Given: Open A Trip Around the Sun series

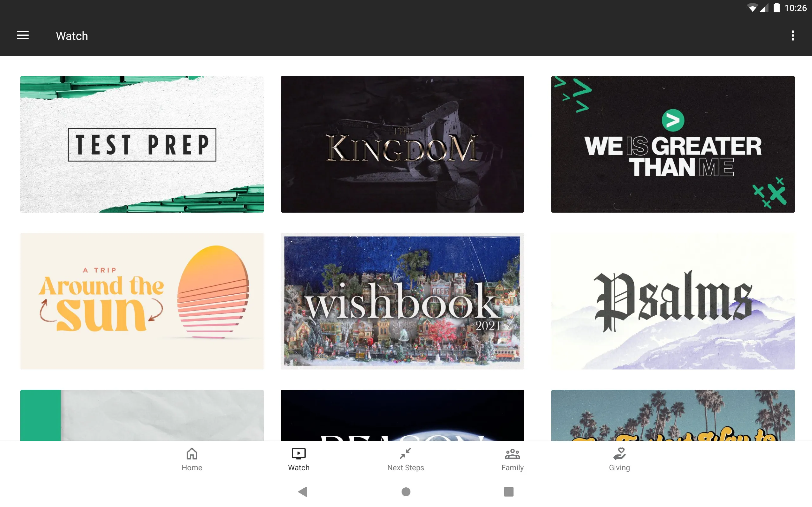Looking at the screenshot, I should [x=143, y=301].
